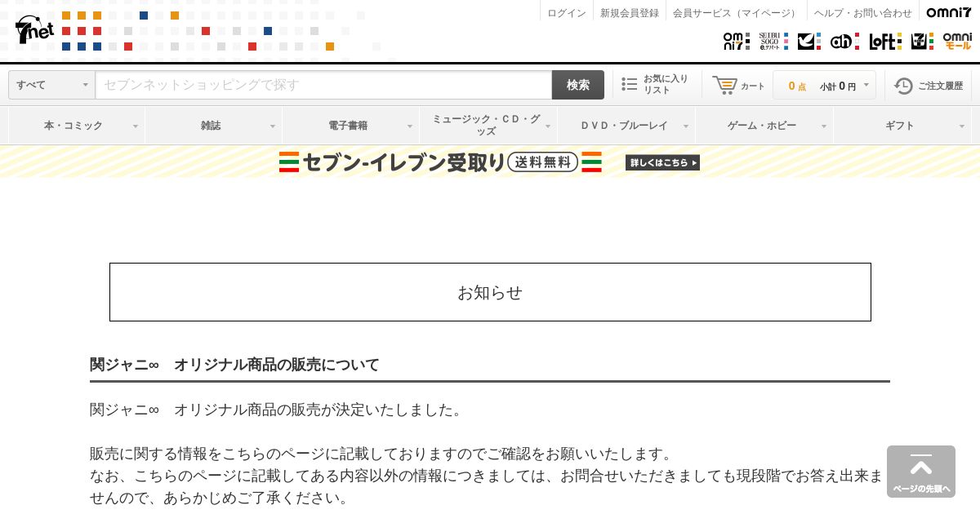This screenshot has width=980, height=514.
Task: Click the ご注文履歴 label
Action: point(941,86)
